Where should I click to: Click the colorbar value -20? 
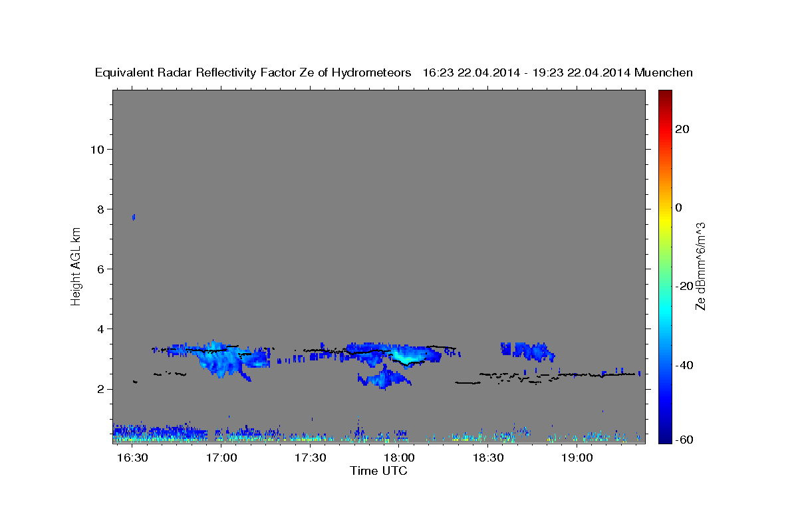point(684,286)
